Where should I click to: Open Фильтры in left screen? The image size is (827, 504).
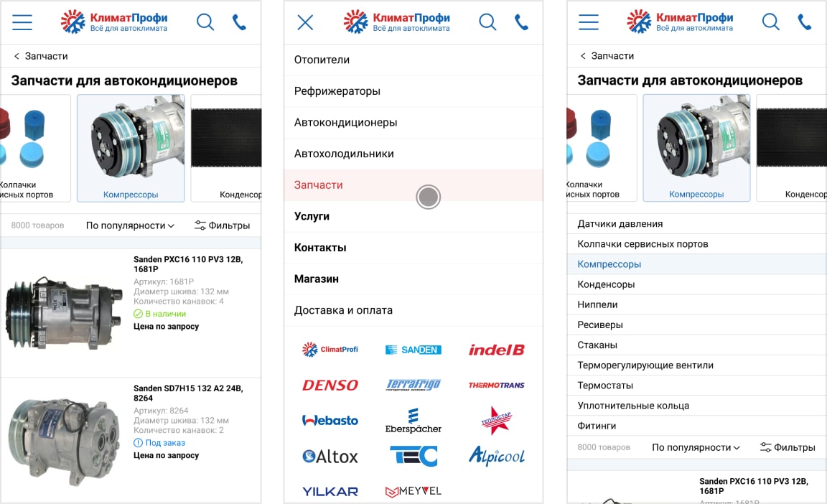(x=222, y=225)
